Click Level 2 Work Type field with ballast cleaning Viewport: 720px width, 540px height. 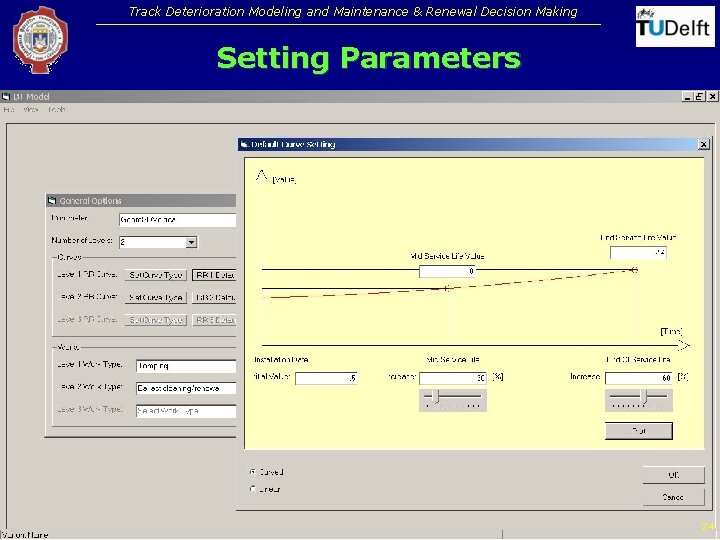click(x=186, y=388)
